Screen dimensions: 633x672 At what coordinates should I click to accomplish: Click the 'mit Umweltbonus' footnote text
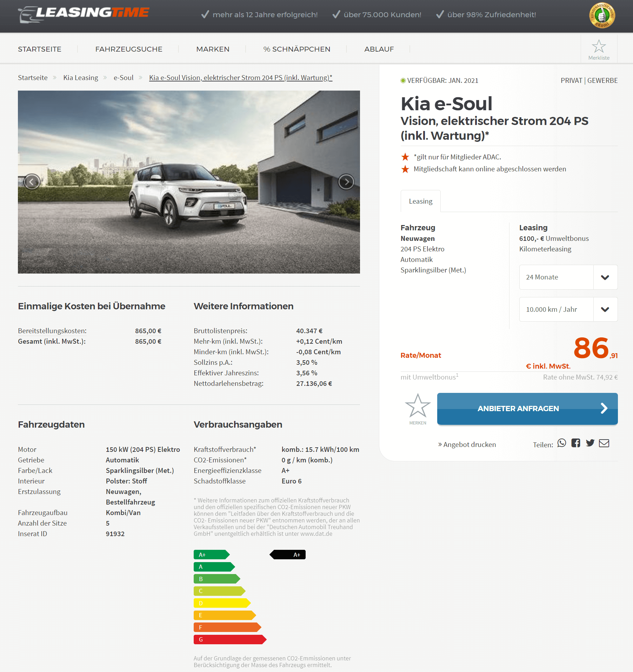coord(429,377)
